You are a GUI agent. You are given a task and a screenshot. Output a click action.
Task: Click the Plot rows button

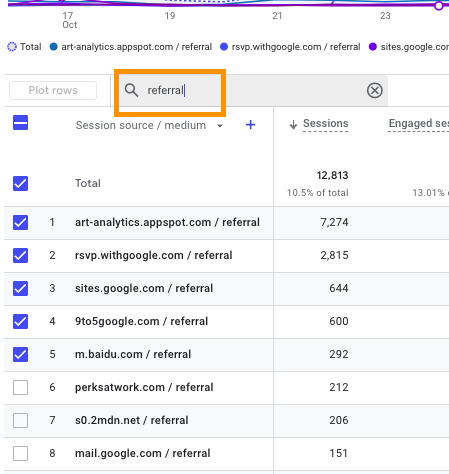pyautogui.click(x=53, y=90)
